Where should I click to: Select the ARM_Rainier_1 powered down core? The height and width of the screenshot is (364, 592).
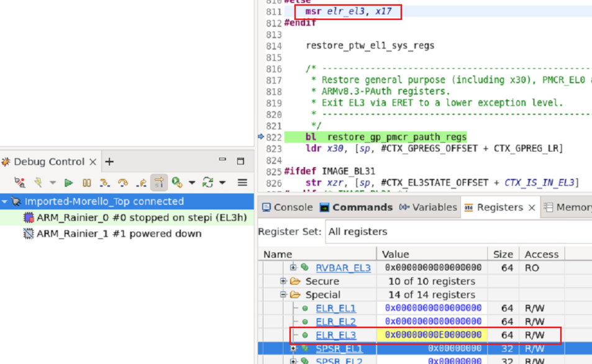(119, 234)
